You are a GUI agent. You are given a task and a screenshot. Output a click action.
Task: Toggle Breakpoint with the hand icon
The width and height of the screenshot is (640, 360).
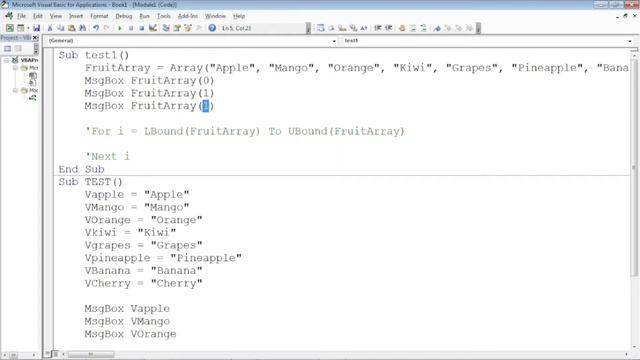pos(402,28)
